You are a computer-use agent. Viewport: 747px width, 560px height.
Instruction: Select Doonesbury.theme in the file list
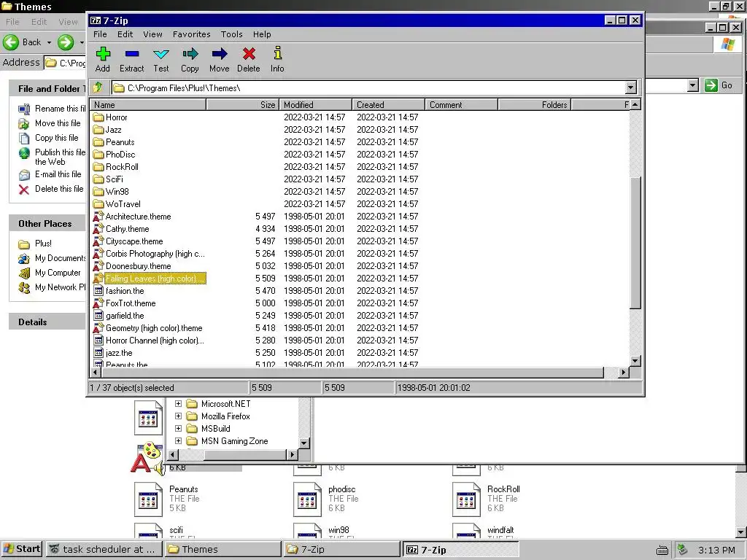138,265
